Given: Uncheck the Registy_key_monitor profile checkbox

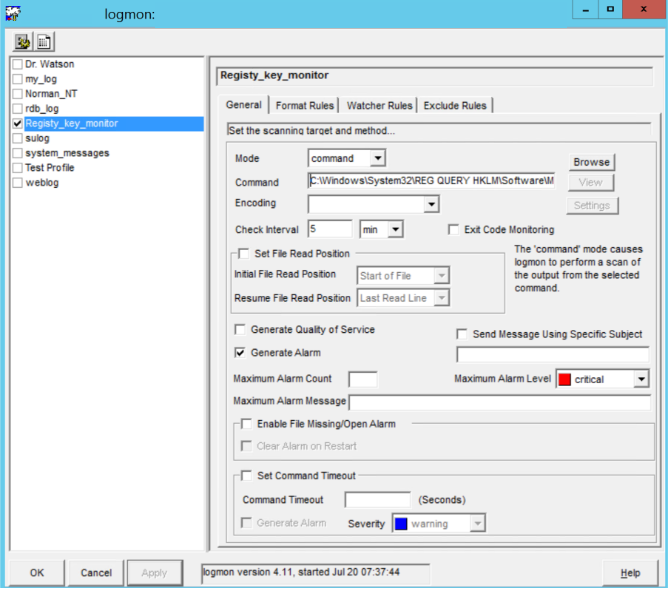Looking at the screenshot, I should [17, 124].
